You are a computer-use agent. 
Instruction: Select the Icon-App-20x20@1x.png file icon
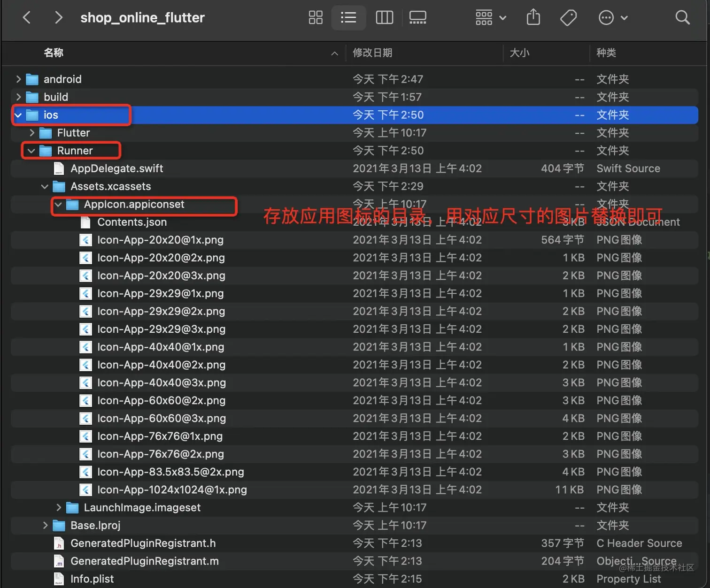pyautogui.click(x=85, y=240)
